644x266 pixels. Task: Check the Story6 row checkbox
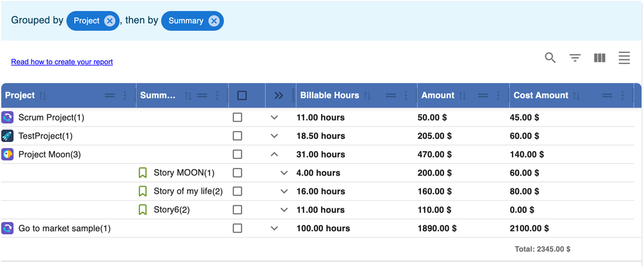237,210
